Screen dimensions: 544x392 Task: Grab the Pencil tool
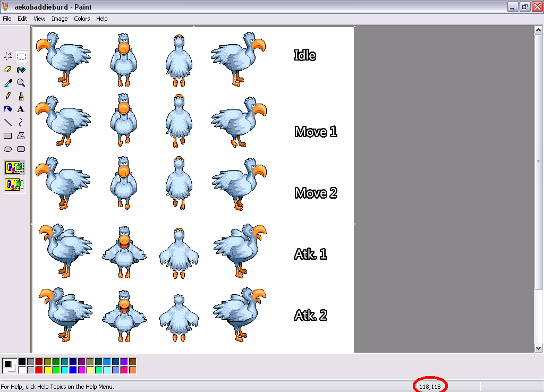tap(8, 96)
